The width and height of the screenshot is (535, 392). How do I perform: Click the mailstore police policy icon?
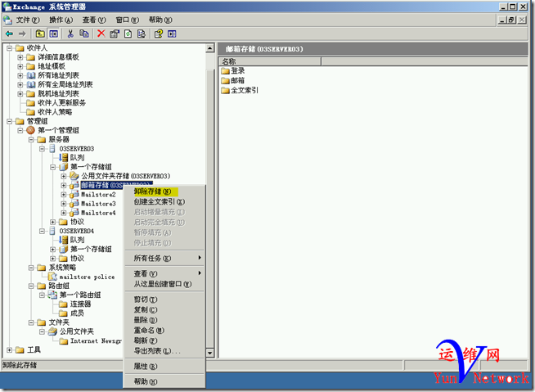(52, 277)
